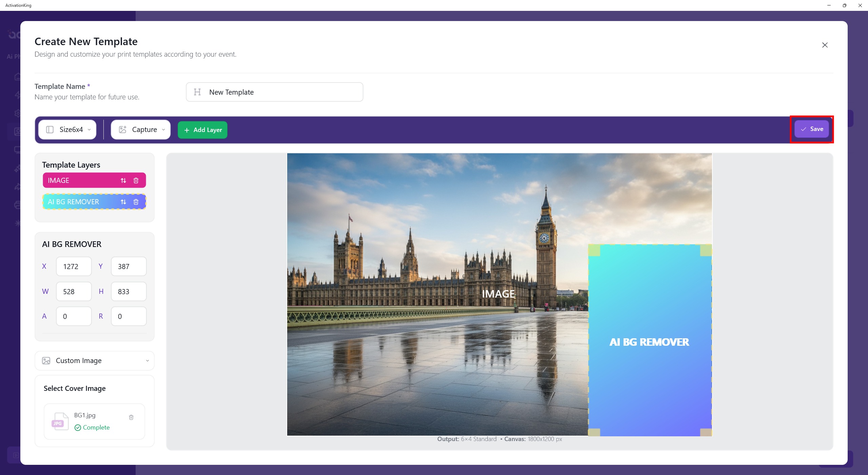The image size is (868, 475).
Task: Click the New Template name field
Action: (x=281, y=92)
